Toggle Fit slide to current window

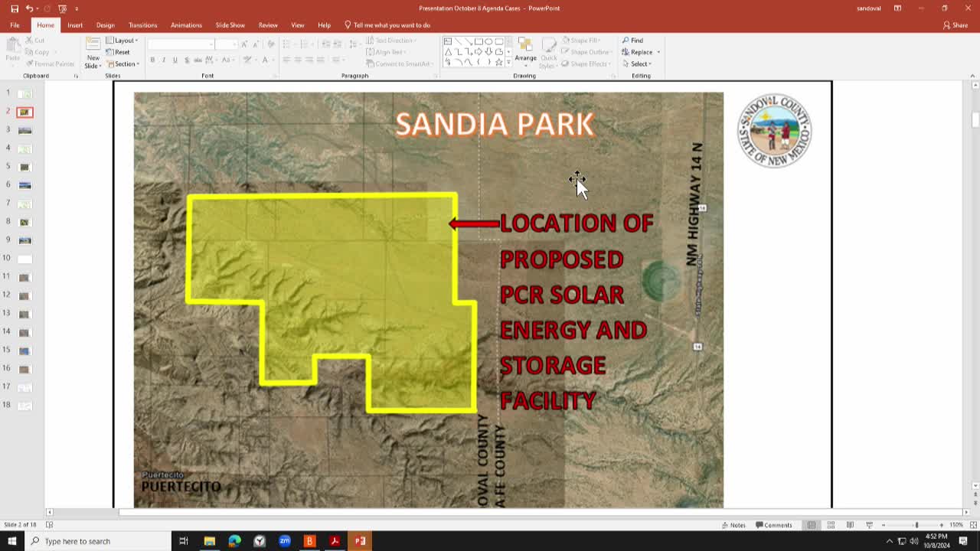point(973,525)
